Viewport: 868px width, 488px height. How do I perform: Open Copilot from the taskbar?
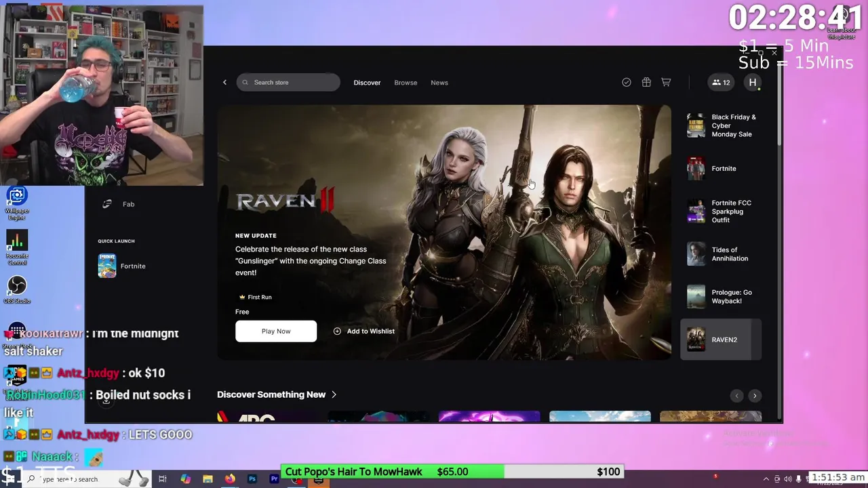[185, 479]
